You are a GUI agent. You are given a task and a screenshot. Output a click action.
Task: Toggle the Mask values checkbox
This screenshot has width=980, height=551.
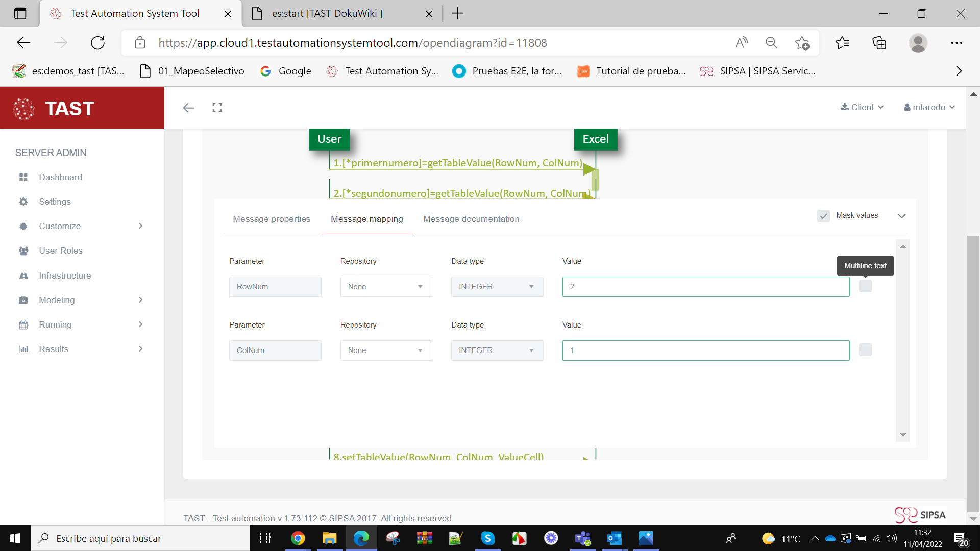[823, 216]
